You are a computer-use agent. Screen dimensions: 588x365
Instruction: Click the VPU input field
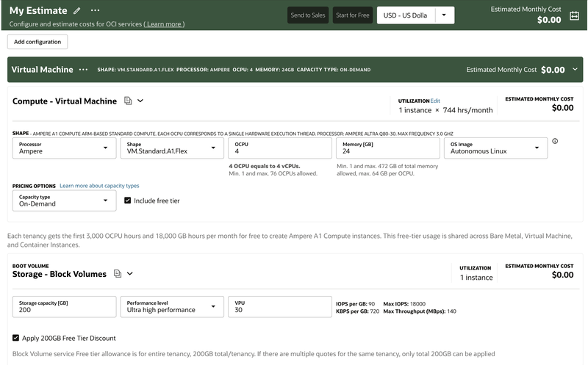(x=280, y=306)
